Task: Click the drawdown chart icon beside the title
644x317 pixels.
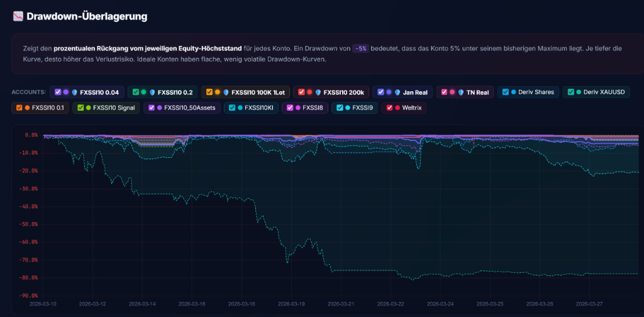Action: coord(18,16)
